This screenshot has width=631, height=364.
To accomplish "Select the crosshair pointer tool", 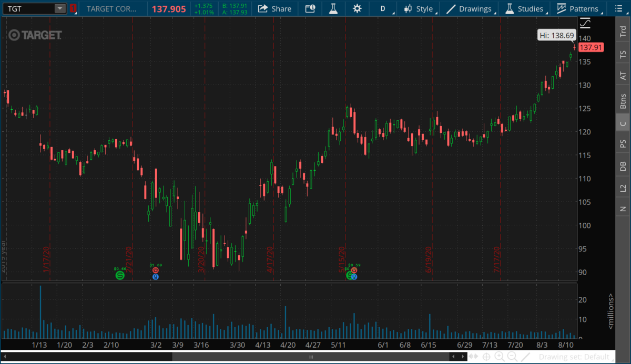I will [487, 357].
